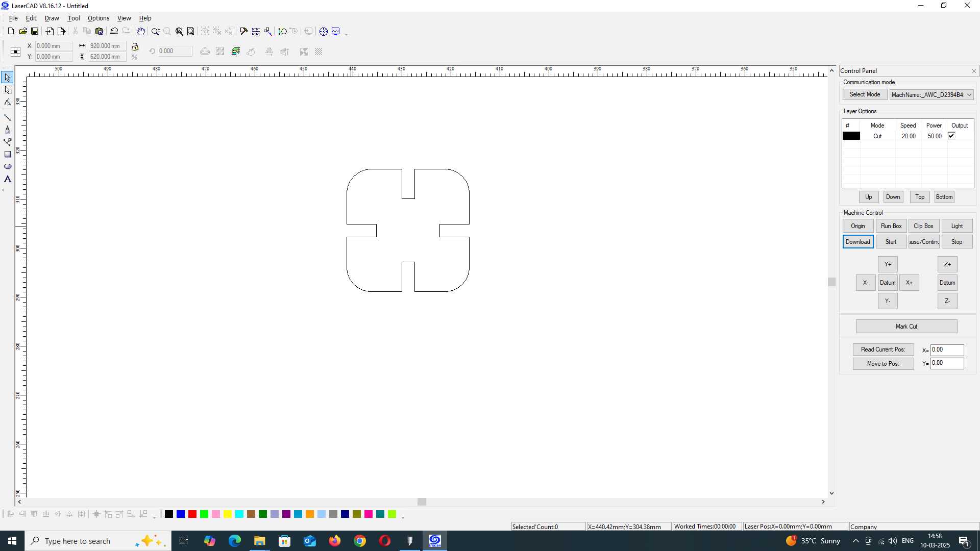Image resolution: width=980 pixels, height=551 pixels.
Task: Click the Y position input in Control Panel
Action: point(947,363)
